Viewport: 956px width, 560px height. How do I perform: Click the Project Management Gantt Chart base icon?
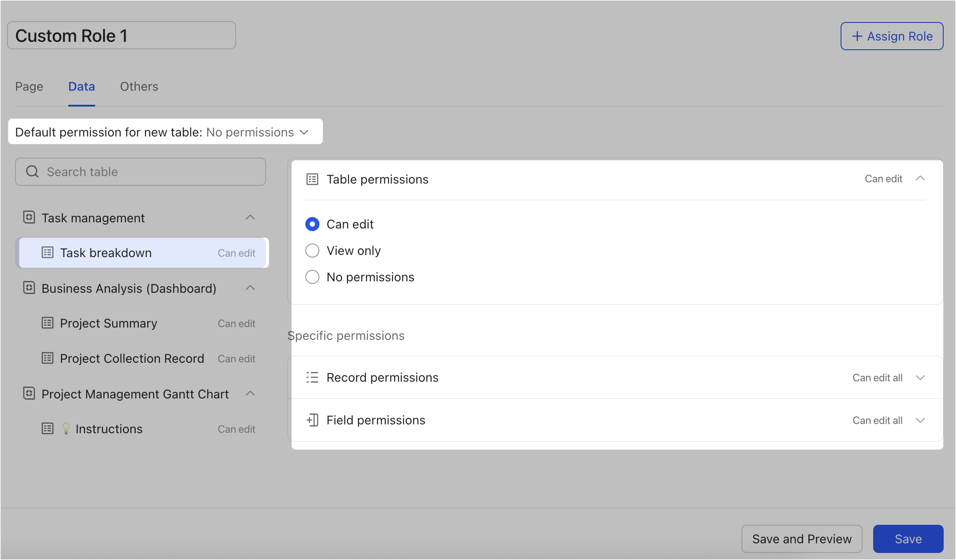[x=29, y=394]
